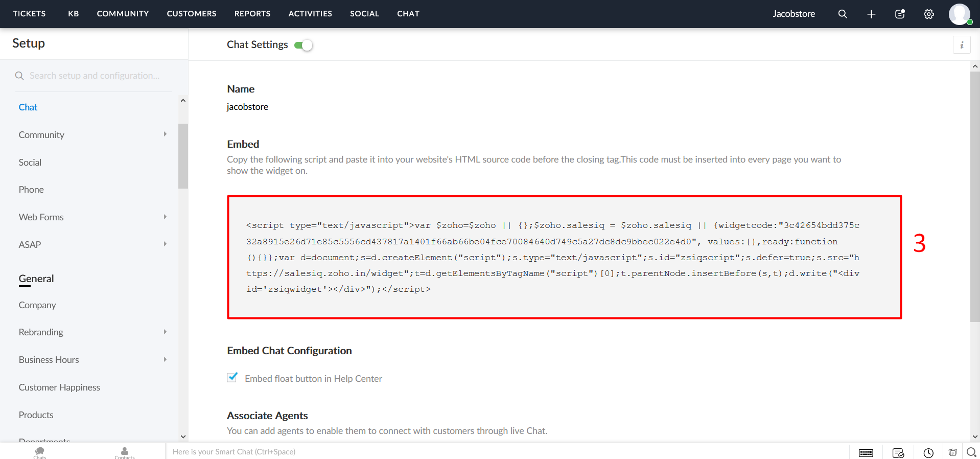Focus the Search setup and configuration field
The height and width of the screenshot is (459, 980).
[x=95, y=76]
